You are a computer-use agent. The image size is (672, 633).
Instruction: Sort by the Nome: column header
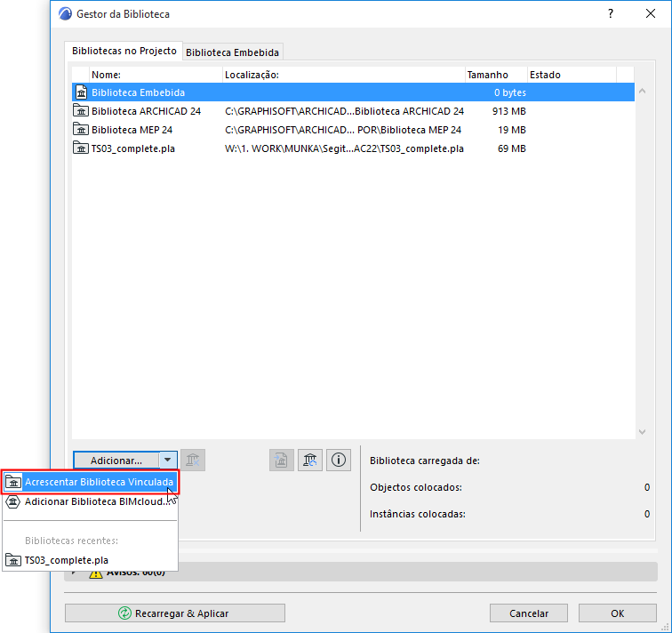tap(156, 75)
